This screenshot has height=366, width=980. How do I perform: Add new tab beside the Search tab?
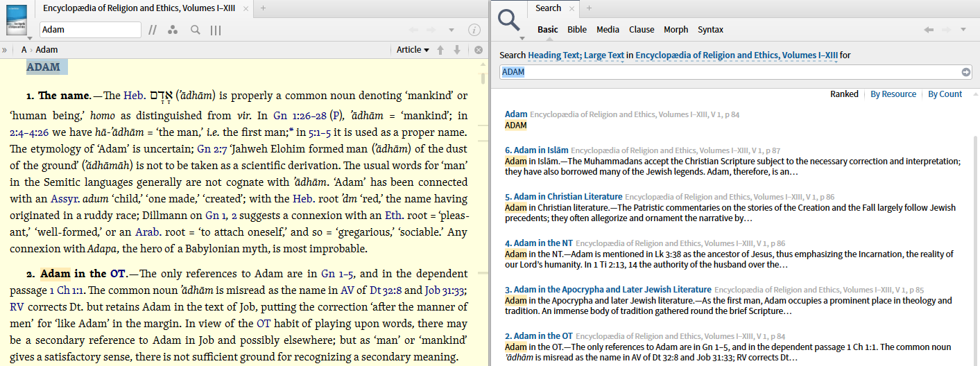pos(590,8)
